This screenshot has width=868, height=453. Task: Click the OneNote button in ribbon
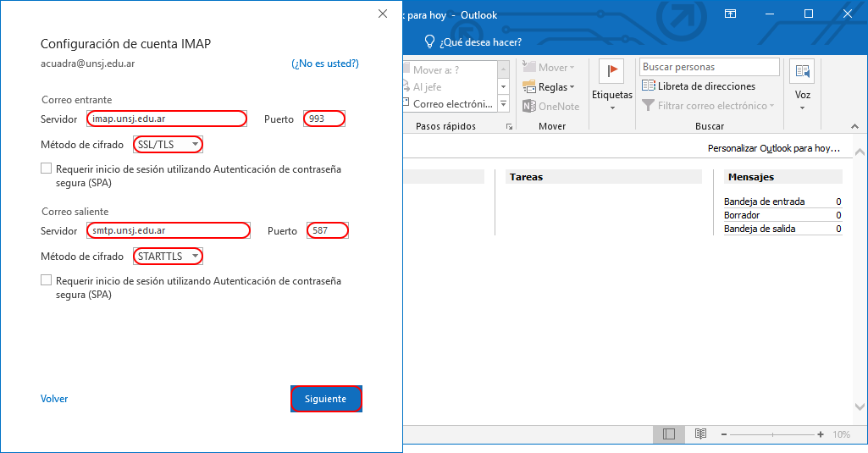pyautogui.click(x=550, y=107)
